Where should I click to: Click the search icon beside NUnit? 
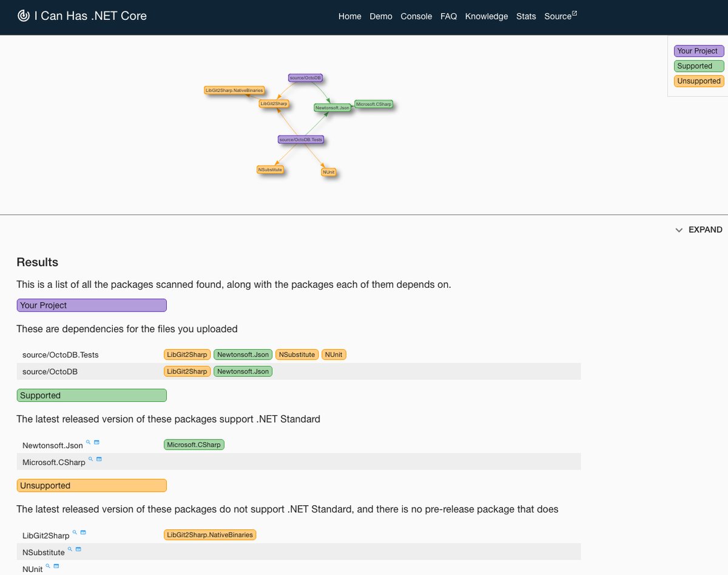tap(48, 566)
